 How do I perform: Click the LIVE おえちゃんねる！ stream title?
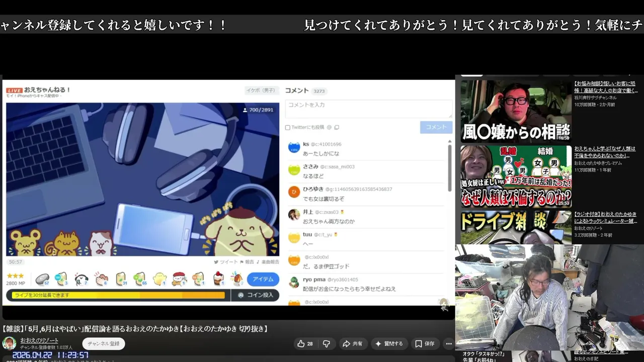(39, 90)
